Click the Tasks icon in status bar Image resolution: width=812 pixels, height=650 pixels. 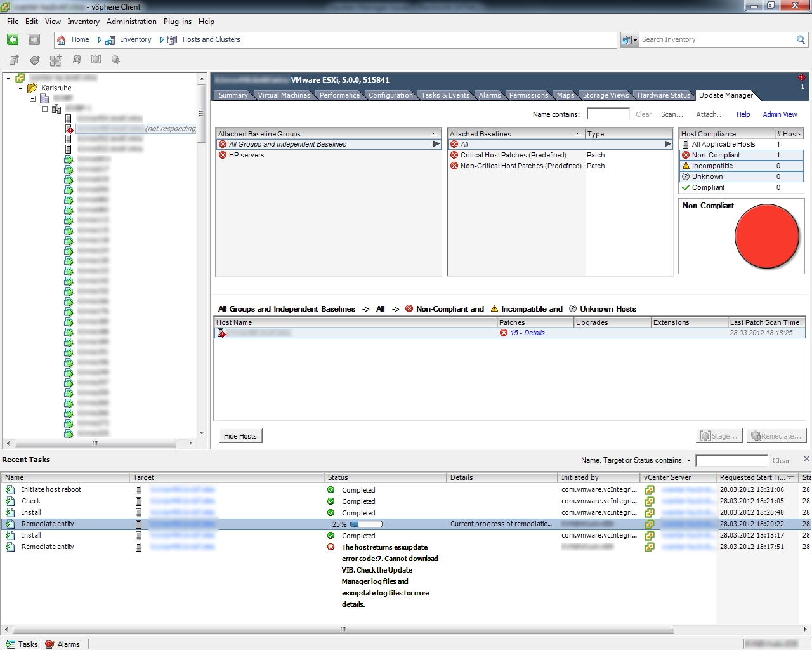click(11, 644)
